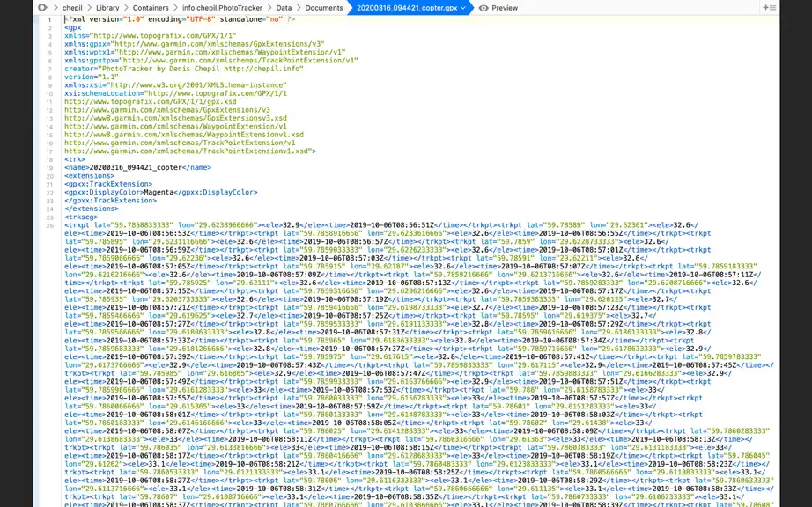This screenshot has height=507, width=812.
Task: Click the text xml version="1.0"
Action: tap(108, 19)
